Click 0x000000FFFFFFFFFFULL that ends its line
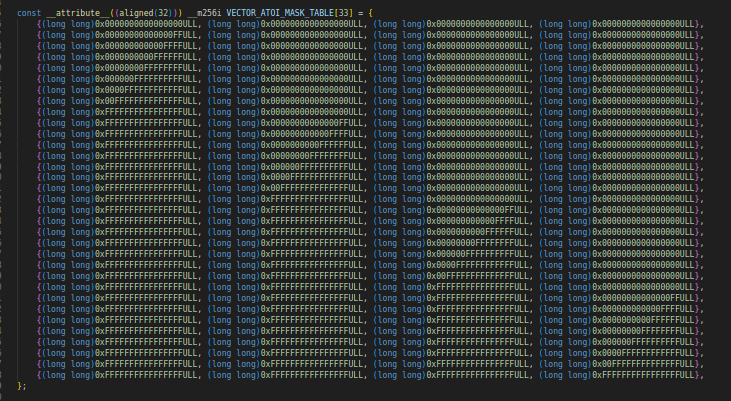This screenshot has height=401, width=731. click(x=643, y=342)
